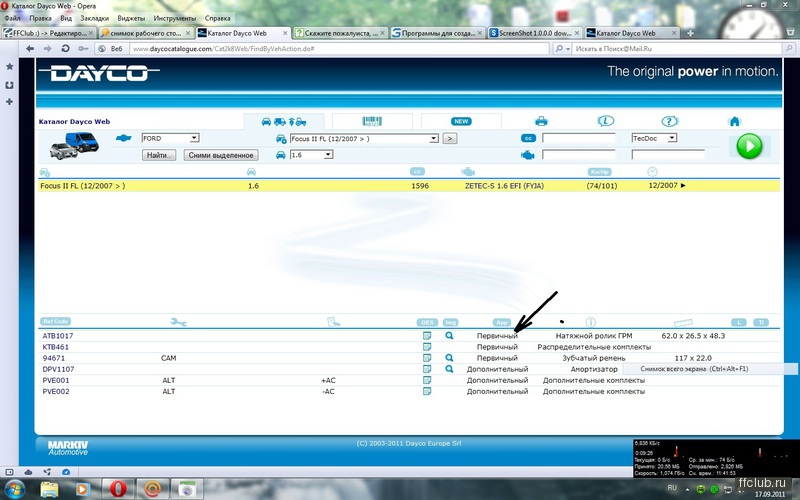800x500 pixels.
Task: Open part DPV1107
Action: (x=58, y=369)
